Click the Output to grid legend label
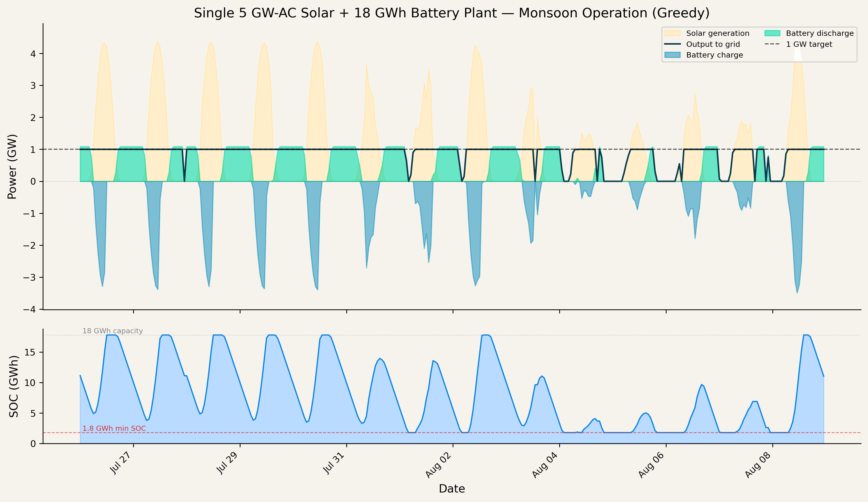The width and height of the screenshot is (868, 502). [713, 44]
